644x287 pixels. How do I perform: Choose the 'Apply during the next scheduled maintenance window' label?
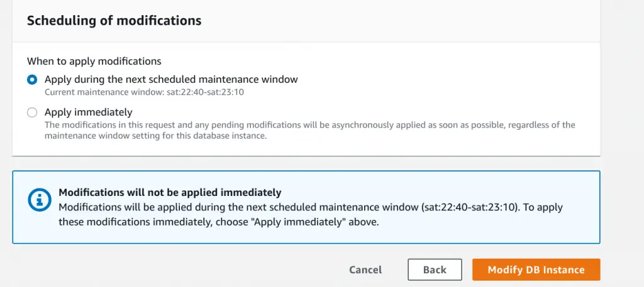click(171, 79)
